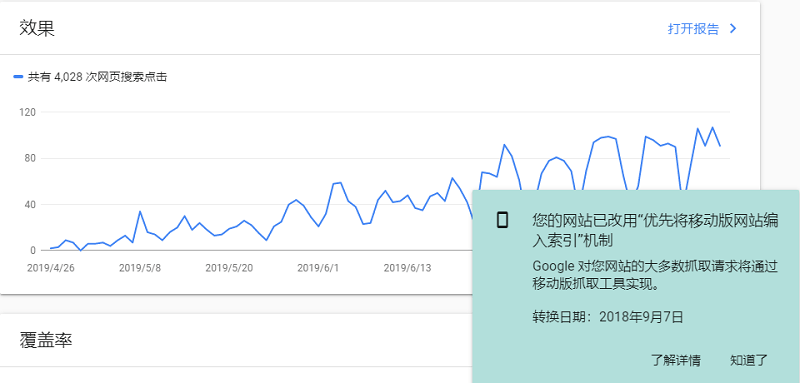Click the 2019/5/20 date label on axis

point(229,268)
